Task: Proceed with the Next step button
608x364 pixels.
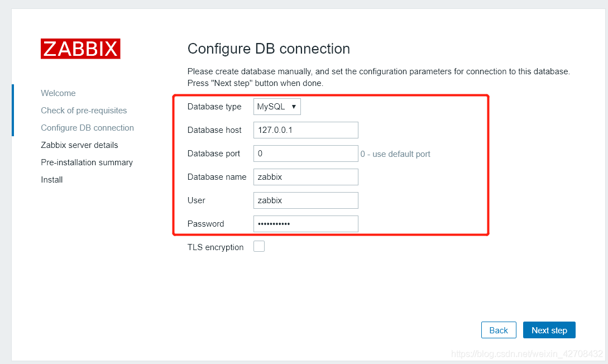Action: coord(549,330)
